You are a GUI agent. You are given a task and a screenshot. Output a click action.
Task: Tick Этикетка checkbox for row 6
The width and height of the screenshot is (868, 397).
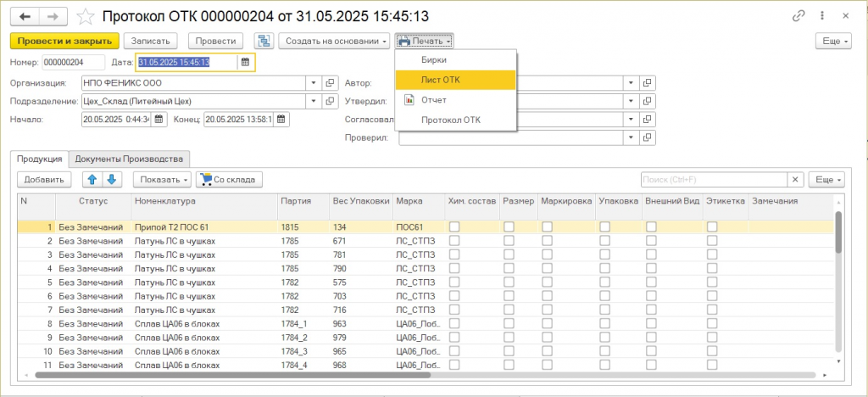click(712, 296)
